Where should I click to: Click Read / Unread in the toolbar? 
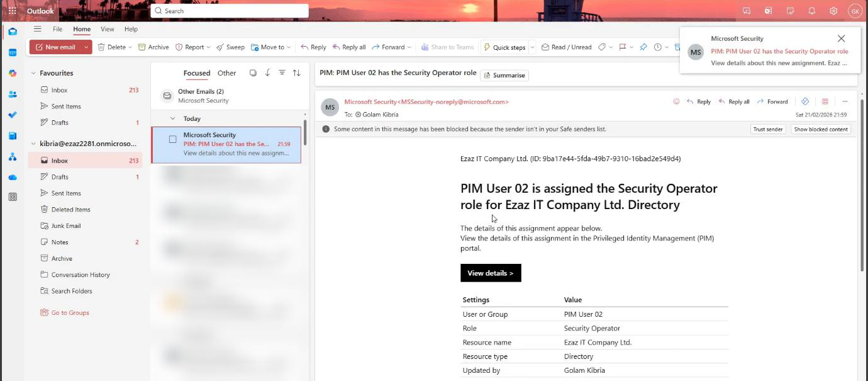click(566, 47)
